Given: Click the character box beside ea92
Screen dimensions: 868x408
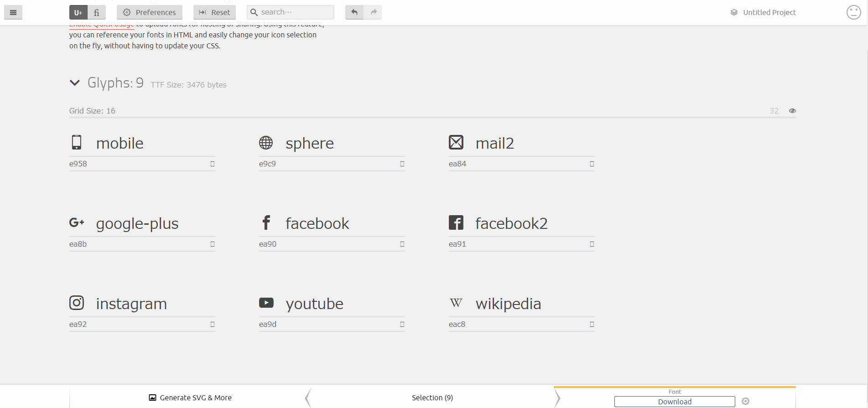Looking at the screenshot, I should 212,324.
